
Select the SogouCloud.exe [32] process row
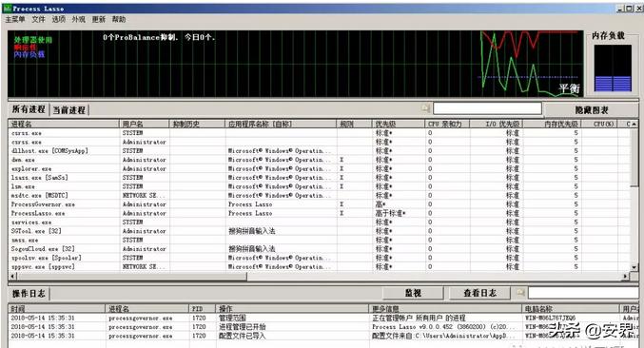[319, 249]
